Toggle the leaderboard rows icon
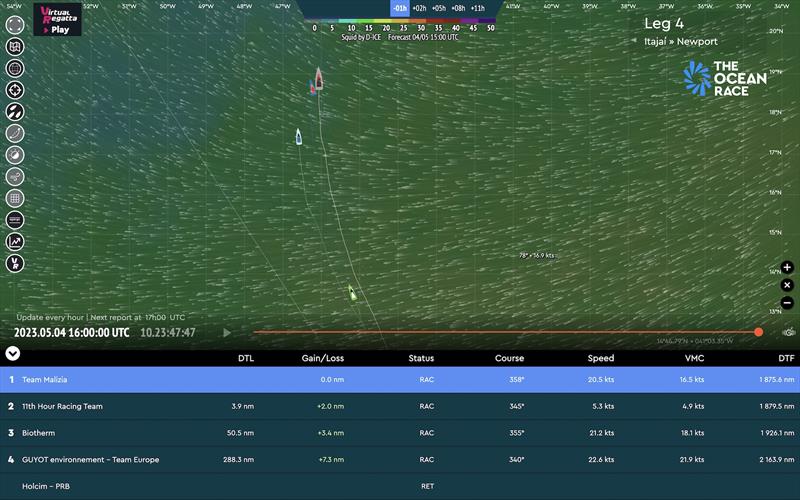Image resolution: width=800 pixels, height=500 pixels. (15, 220)
